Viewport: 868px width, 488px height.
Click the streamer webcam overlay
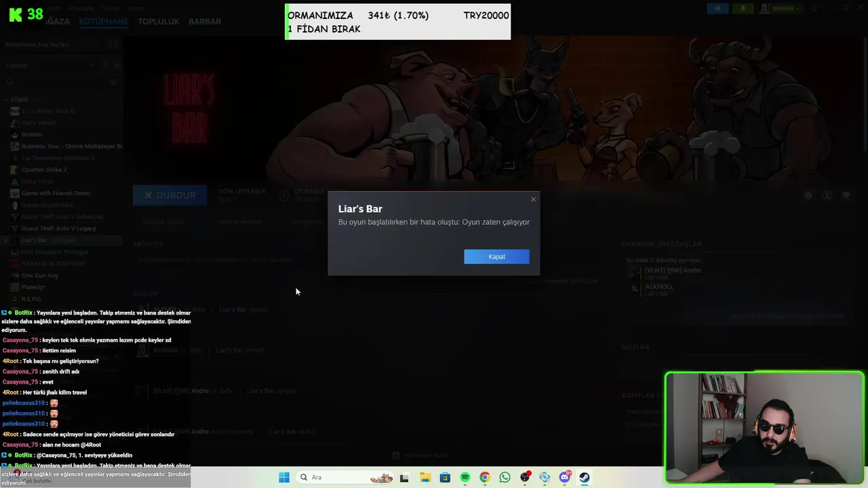pyautogui.click(x=764, y=428)
